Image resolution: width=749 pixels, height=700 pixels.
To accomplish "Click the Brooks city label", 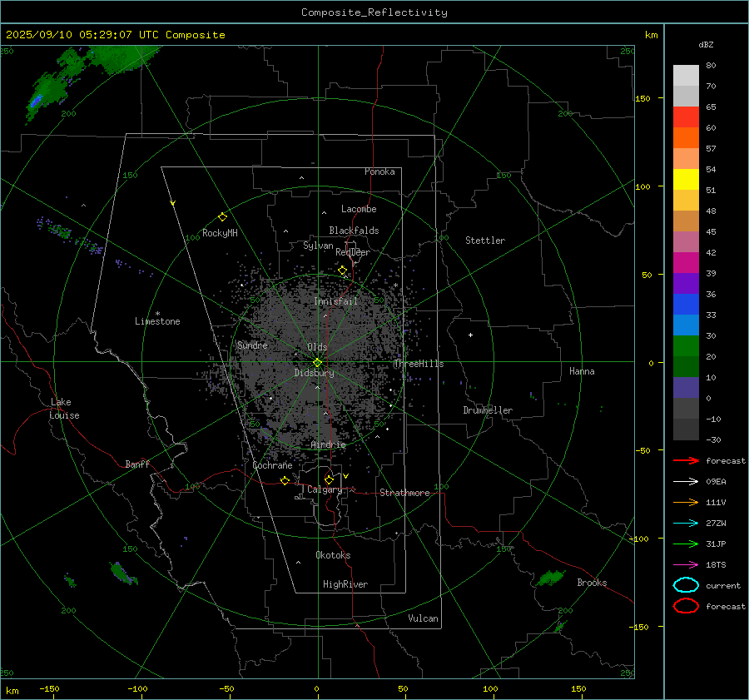I will click(x=592, y=583).
